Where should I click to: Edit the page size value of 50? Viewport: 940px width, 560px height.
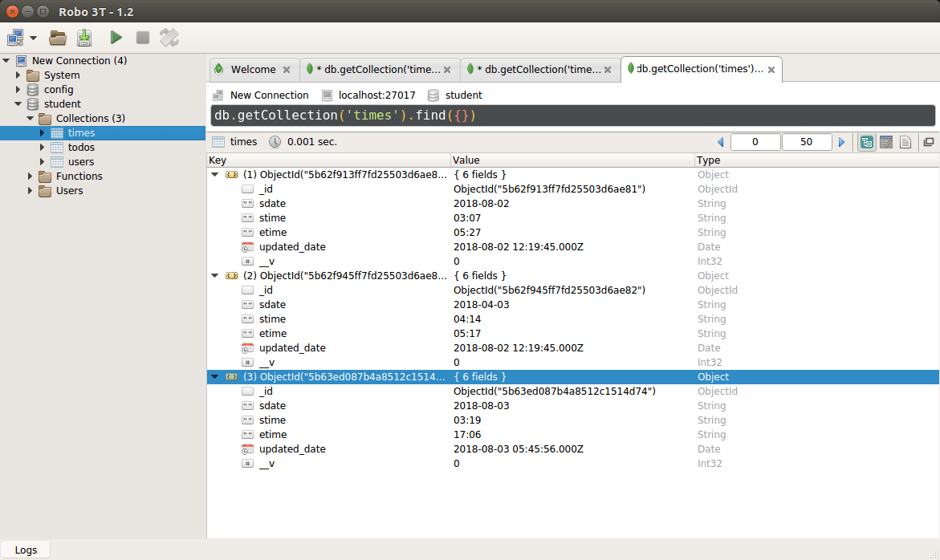click(806, 141)
